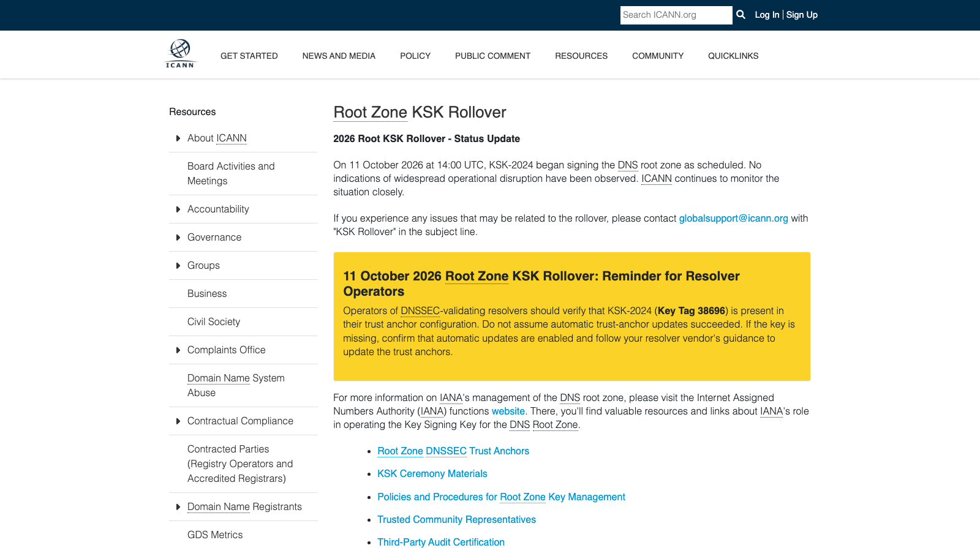Expand the Domain Name Registrants arrow
The height and width of the screenshot is (548, 980).
[x=178, y=507]
